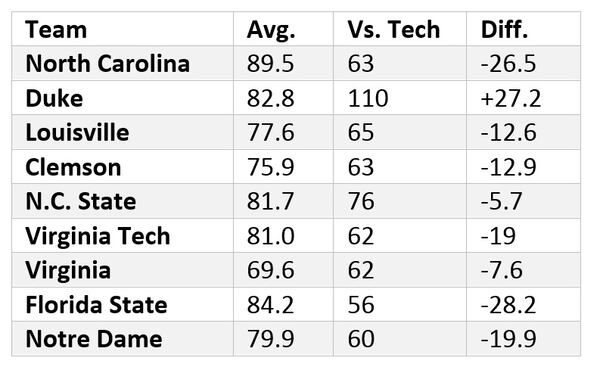Select Clemson's -12.9 difference value

pos(523,166)
